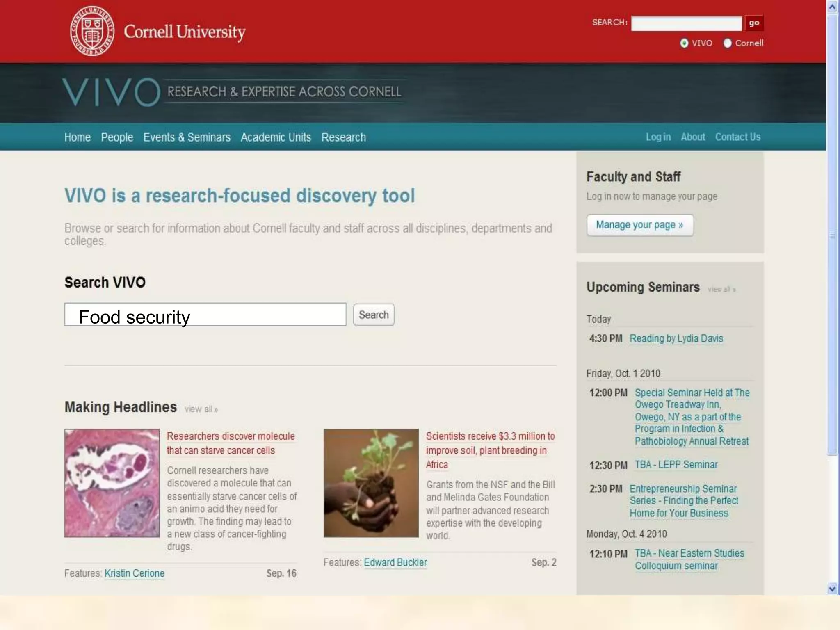Open the People menu item

pos(117,137)
